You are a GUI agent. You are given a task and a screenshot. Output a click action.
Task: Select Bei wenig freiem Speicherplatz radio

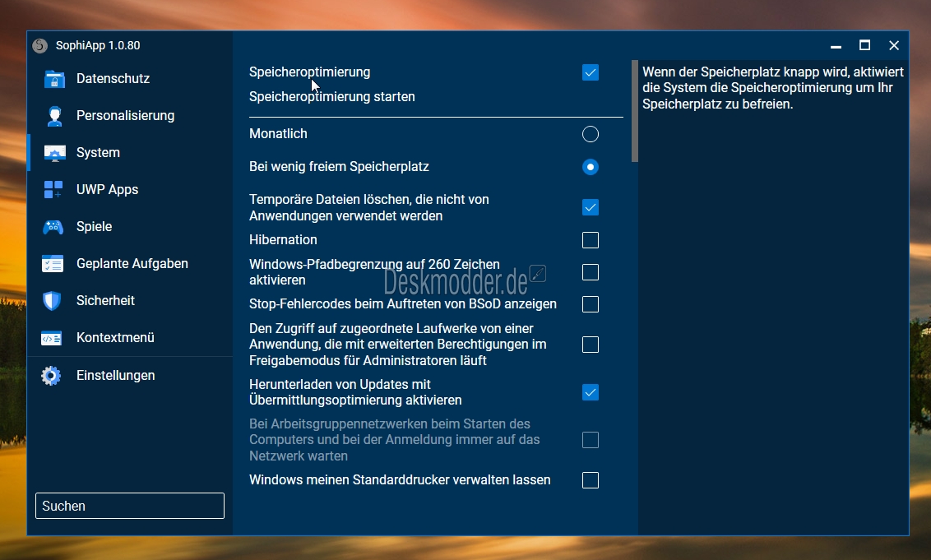click(591, 167)
